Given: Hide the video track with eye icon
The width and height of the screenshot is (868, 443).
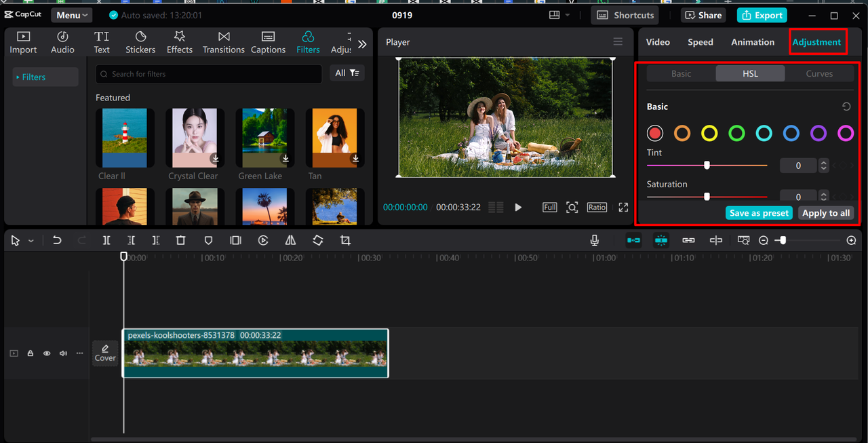Looking at the screenshot, I should click(47, 353).
